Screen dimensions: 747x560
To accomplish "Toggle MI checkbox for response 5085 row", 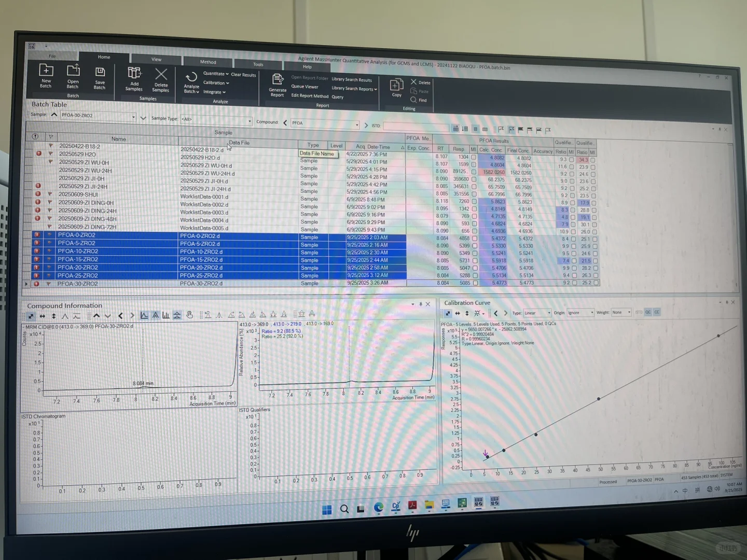I will tap(475, 283).
